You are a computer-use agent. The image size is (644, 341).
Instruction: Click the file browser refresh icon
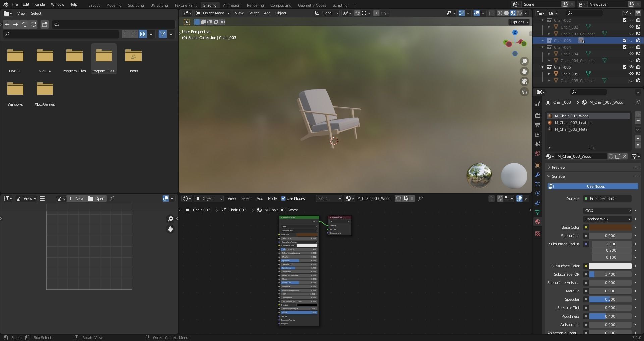(x=33, y=24)
